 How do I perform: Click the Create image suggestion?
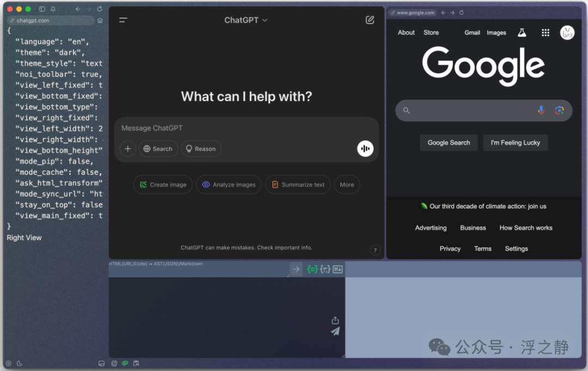[163, 185]
